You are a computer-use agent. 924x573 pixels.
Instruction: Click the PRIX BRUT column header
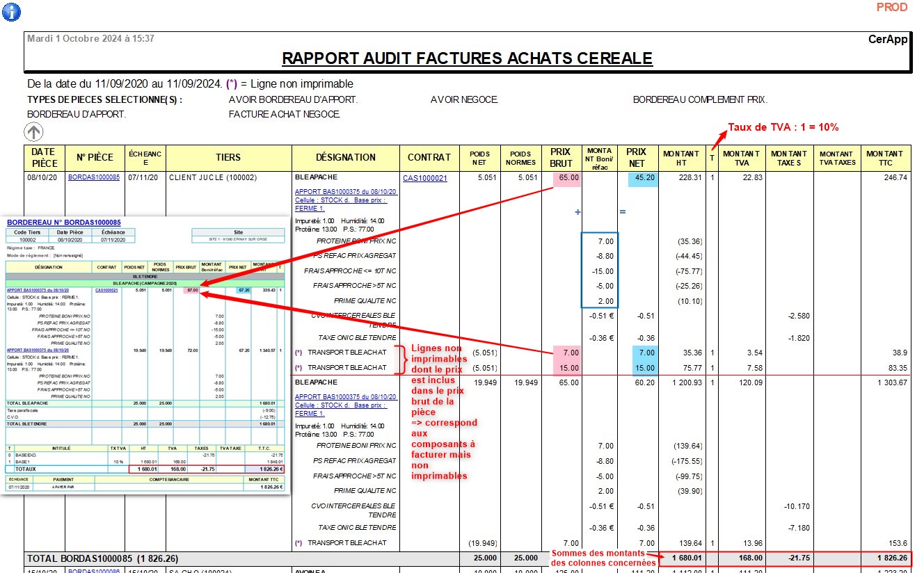click(x=560, y=158)
